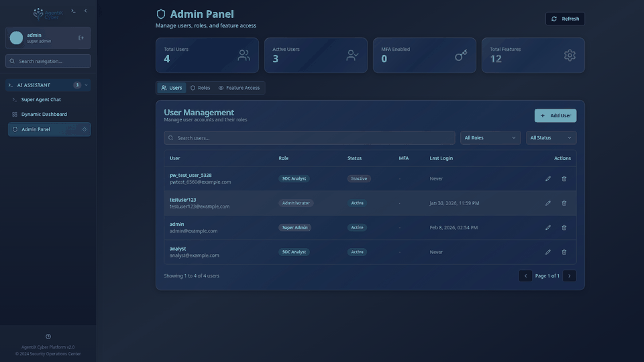Delete the analyst user with the trash icon
Screen dimensions: 644x362
click(564, 252)
